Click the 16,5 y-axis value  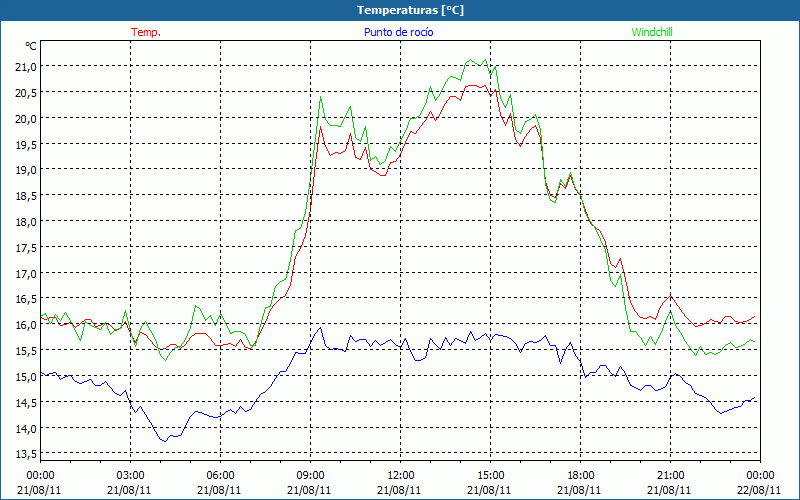pos(26,299)
